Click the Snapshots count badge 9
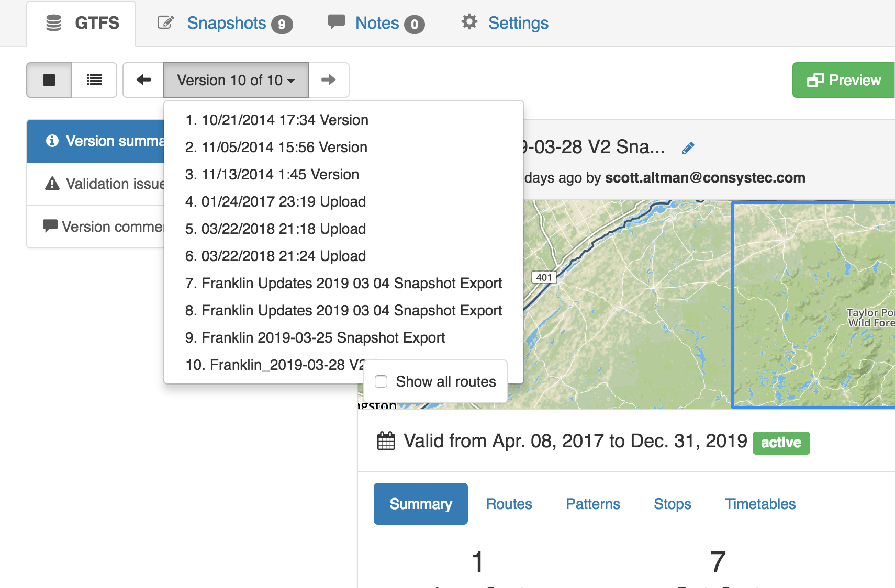This screenshot has height=588, width=895. tap(282, 25)
